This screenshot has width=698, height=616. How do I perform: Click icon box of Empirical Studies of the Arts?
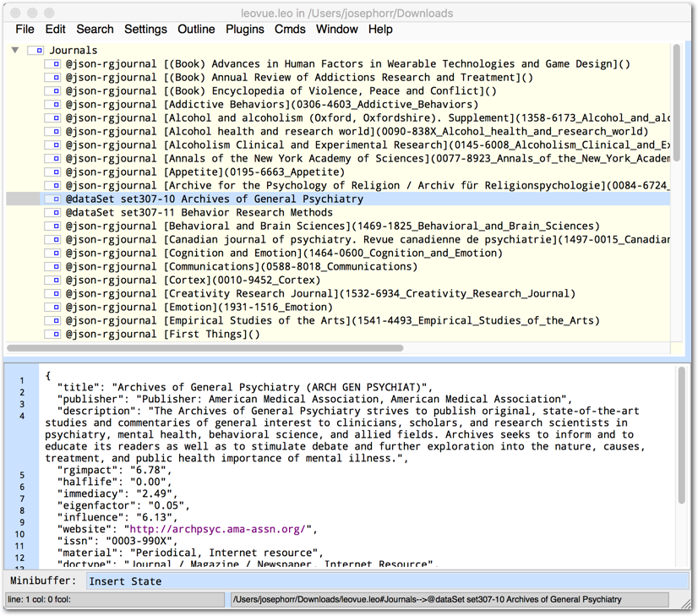pyautogui.click(x=52, y=320)
